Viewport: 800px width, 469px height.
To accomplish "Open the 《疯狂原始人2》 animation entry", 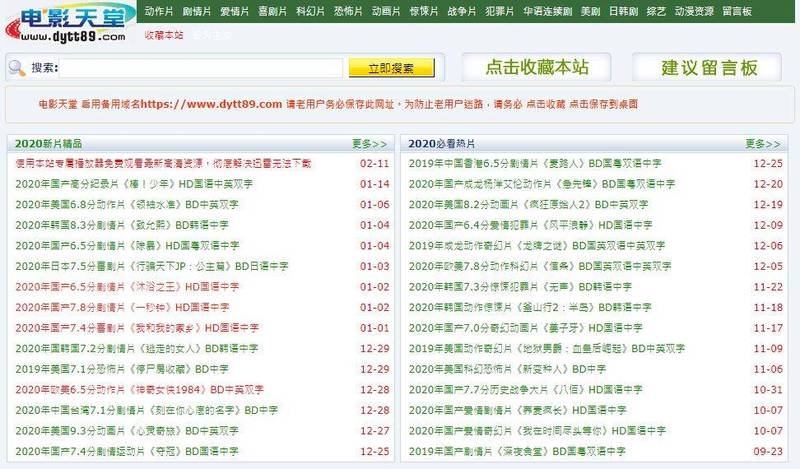I will tap(528, 205).
